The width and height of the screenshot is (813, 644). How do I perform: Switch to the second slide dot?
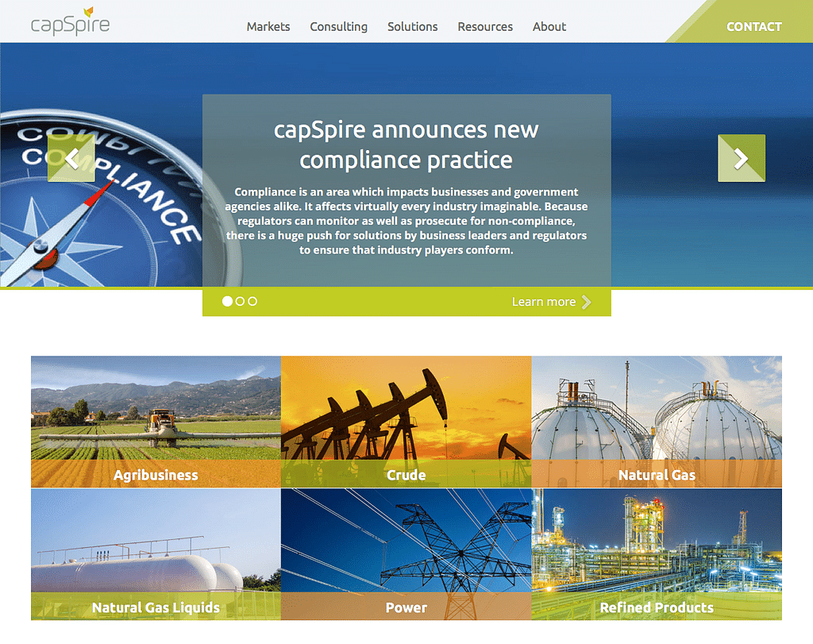point(240,301)
